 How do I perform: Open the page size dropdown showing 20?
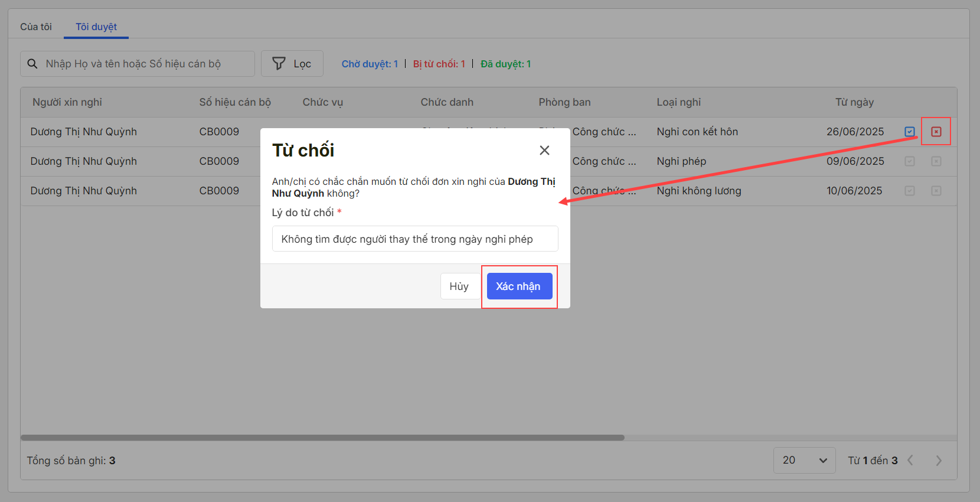click(x=804, y=461)
